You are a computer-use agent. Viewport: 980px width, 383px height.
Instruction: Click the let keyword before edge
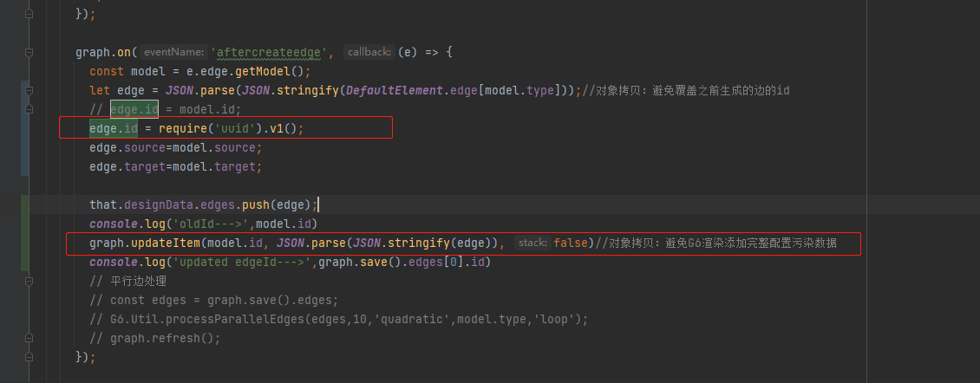click(x=100, y=91)
